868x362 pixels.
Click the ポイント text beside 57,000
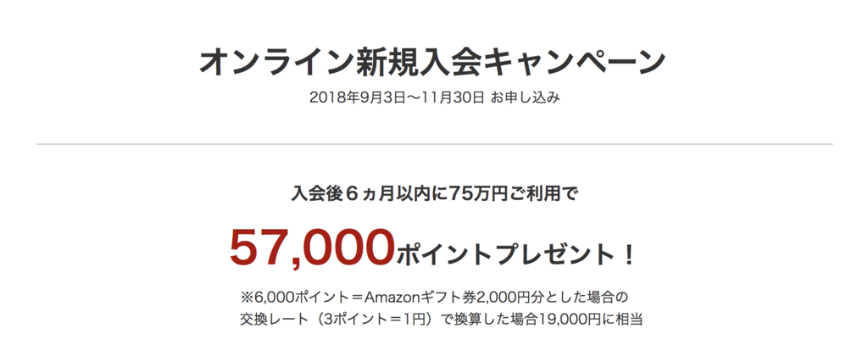coord(444,255)
